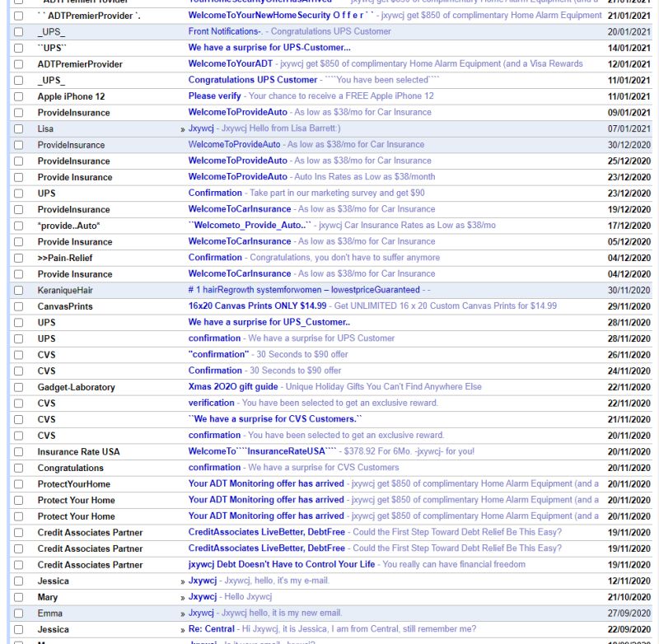Viewport: 659px width, 644px height.
Task: Click sender name 'ProtectYourHome'
Action: [x=74, y=484]
